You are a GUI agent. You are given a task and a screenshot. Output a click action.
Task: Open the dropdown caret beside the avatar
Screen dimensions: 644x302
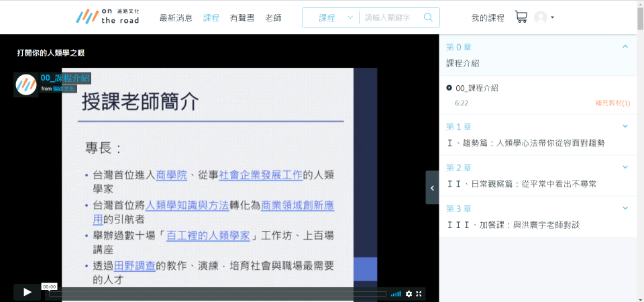[x=552, y=17]
